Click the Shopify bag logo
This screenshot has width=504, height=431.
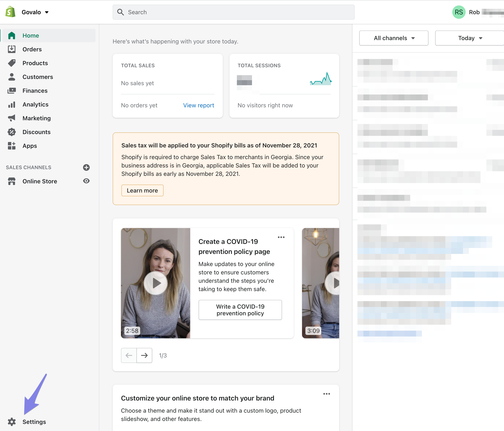pyautogui.click(x=10, y=12)
